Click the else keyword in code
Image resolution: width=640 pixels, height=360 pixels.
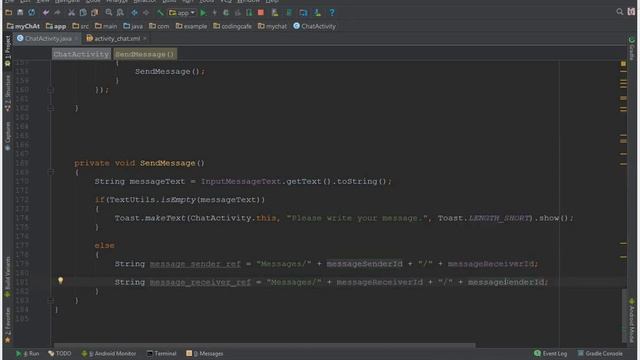click(x=104, y=245)
